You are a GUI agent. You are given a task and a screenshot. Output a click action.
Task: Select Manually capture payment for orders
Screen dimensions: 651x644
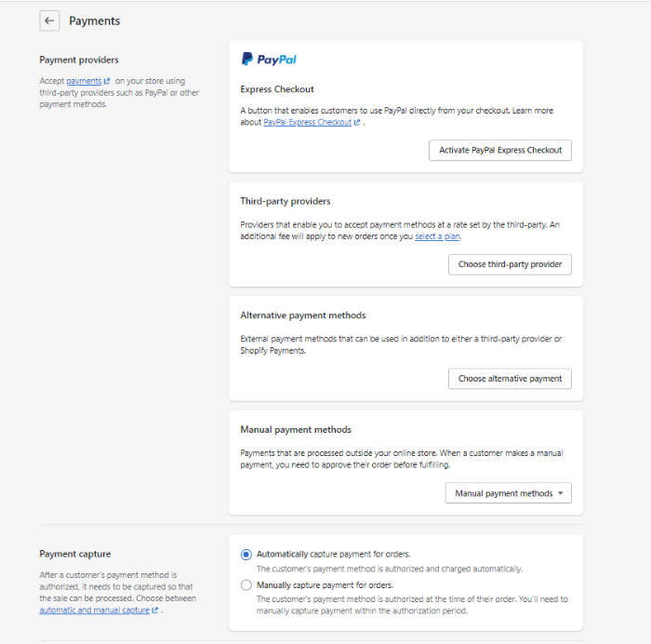[x=246, y=585]
